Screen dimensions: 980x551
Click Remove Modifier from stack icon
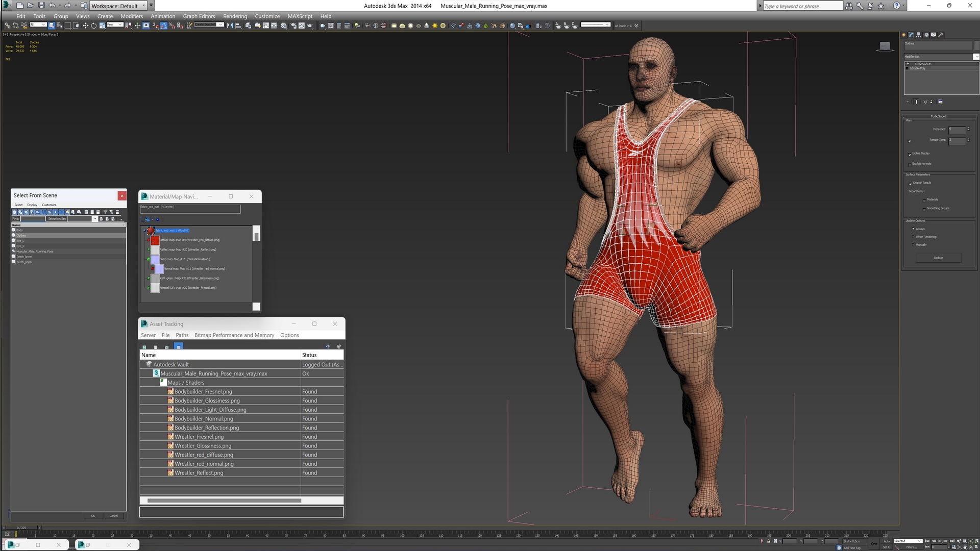tap(932, 102)
